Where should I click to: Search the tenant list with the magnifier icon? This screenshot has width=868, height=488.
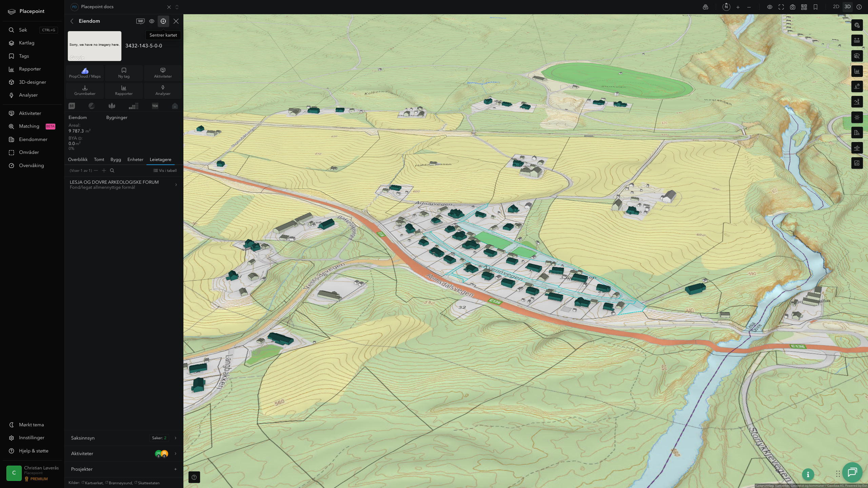click(112, 170)
